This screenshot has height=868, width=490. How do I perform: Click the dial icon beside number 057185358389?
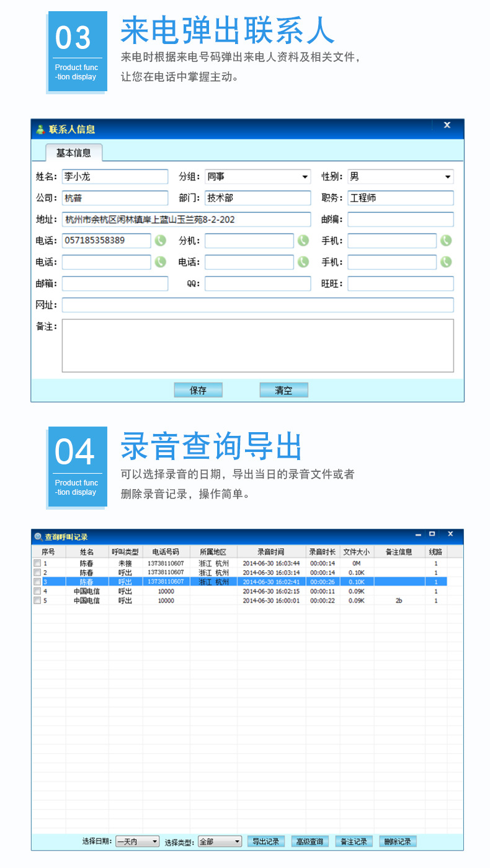coord(161,241)
